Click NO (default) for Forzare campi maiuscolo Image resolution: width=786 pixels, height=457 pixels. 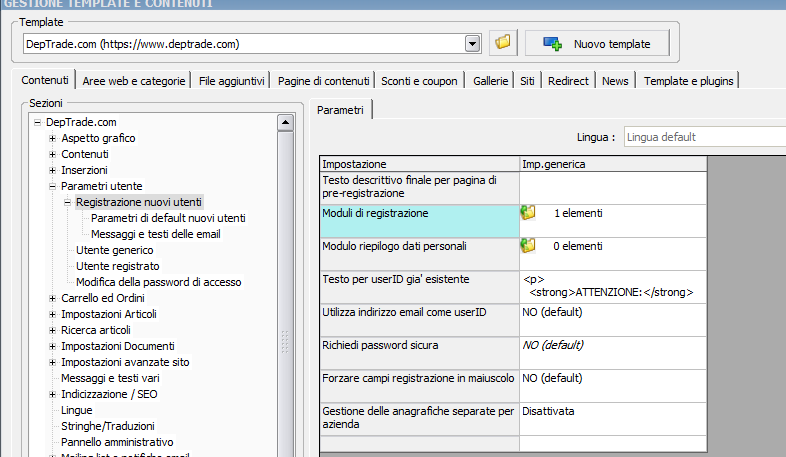552,378
